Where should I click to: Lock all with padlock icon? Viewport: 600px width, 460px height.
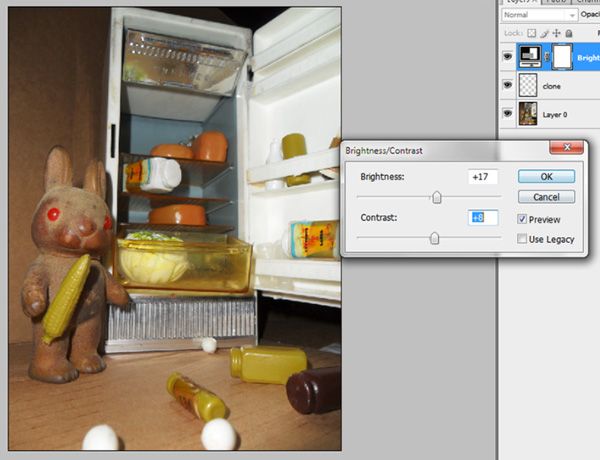pyautogui.click(x=569, y=33)
